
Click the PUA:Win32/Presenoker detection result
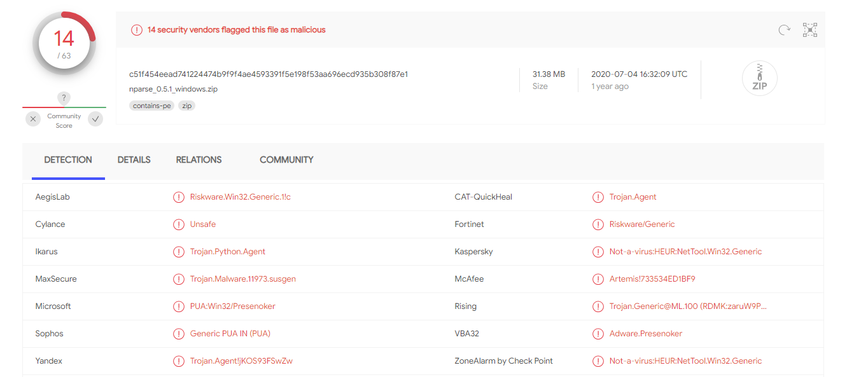pyautogui.click(x=233, y=306)
